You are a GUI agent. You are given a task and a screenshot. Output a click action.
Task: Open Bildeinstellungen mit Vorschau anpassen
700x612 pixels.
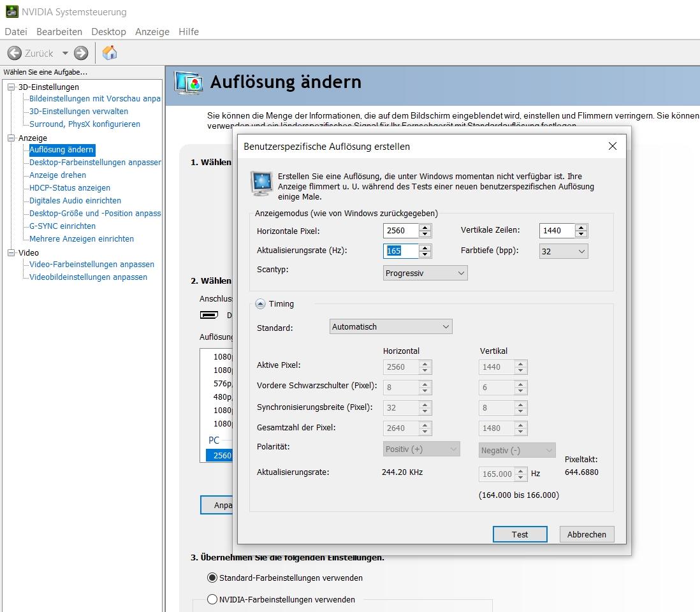tap(94, 99)
